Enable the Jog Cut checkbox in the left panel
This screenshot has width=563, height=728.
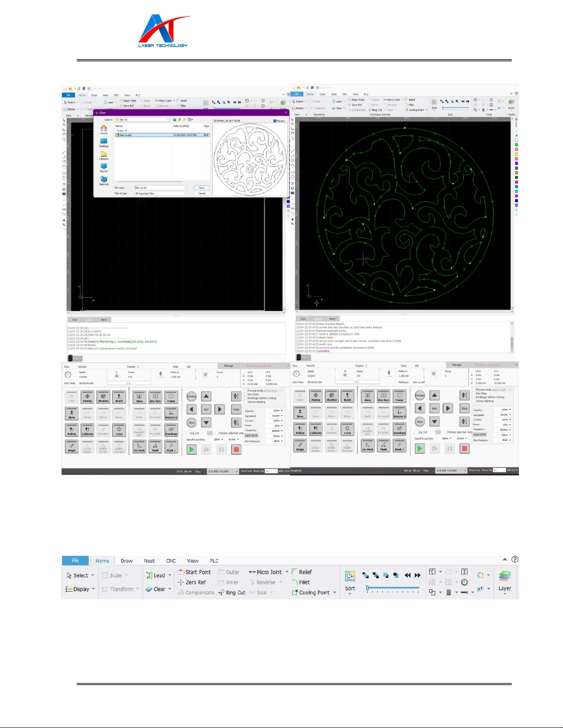point(188,433)
